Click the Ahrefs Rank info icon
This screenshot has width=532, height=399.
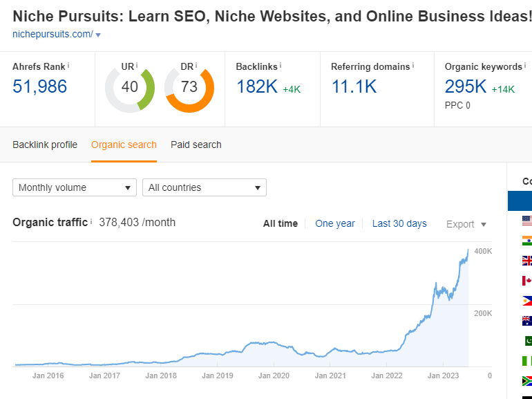[x=68, y=65]
